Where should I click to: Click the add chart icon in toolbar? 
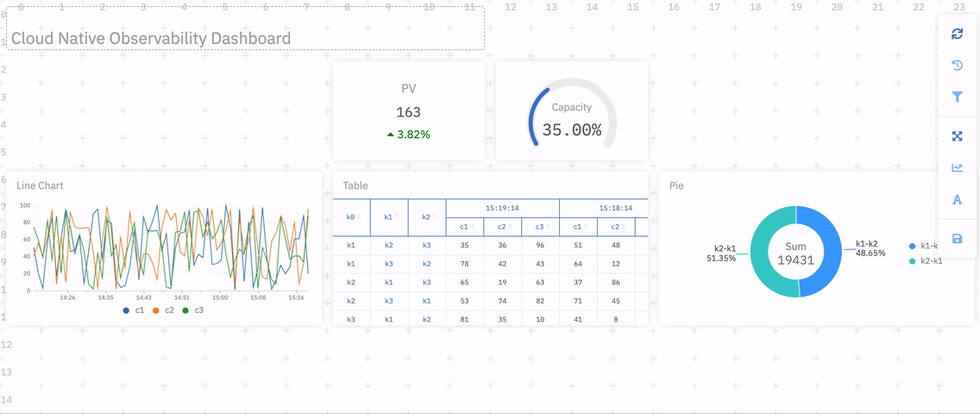(x=957, y=167)
